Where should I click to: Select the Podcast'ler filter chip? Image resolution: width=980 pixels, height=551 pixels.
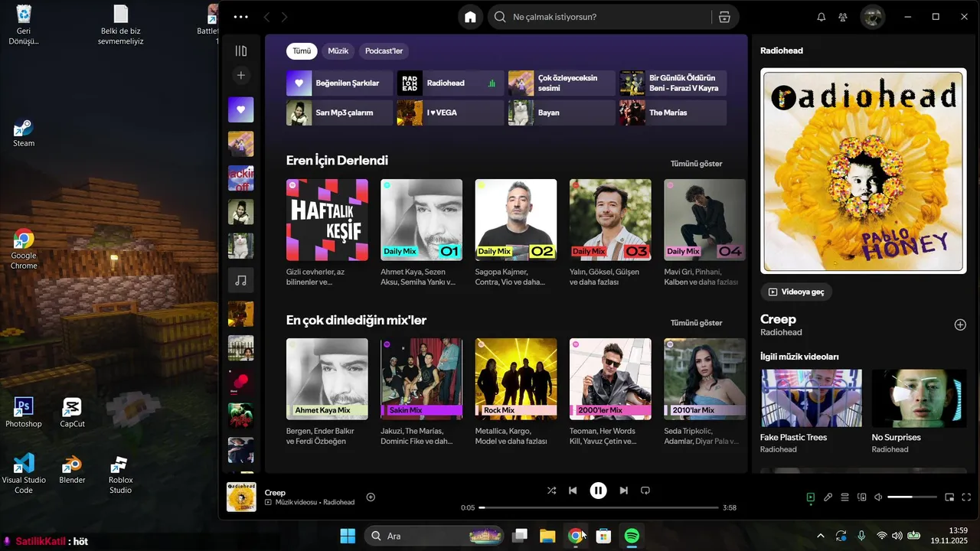tap(384, 51)
